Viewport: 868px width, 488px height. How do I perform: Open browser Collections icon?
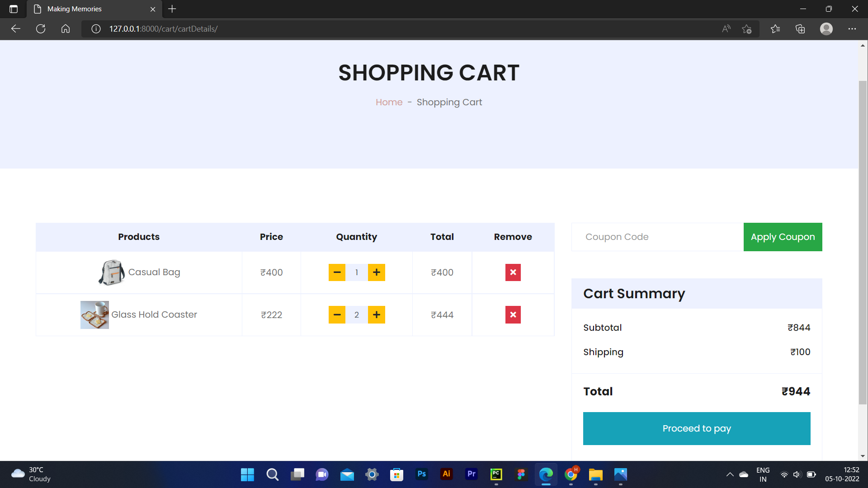800,29
